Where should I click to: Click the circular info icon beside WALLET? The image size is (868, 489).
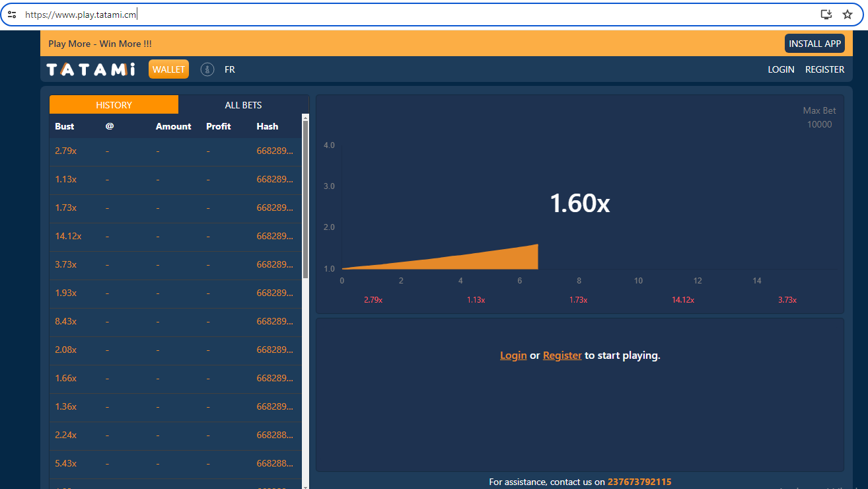207,69
